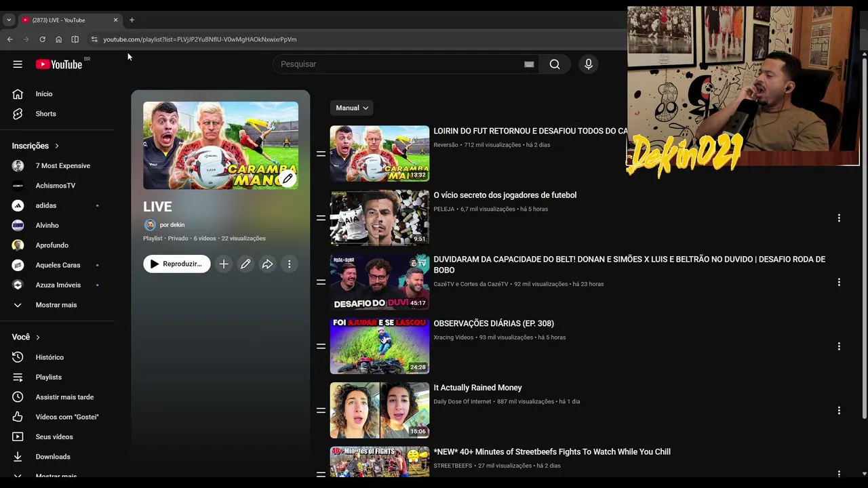This screenshot has height=488, width=868.
Task: Open options for It Actually Rained Money
Action: pyautogui.click(x=839, y=411)
